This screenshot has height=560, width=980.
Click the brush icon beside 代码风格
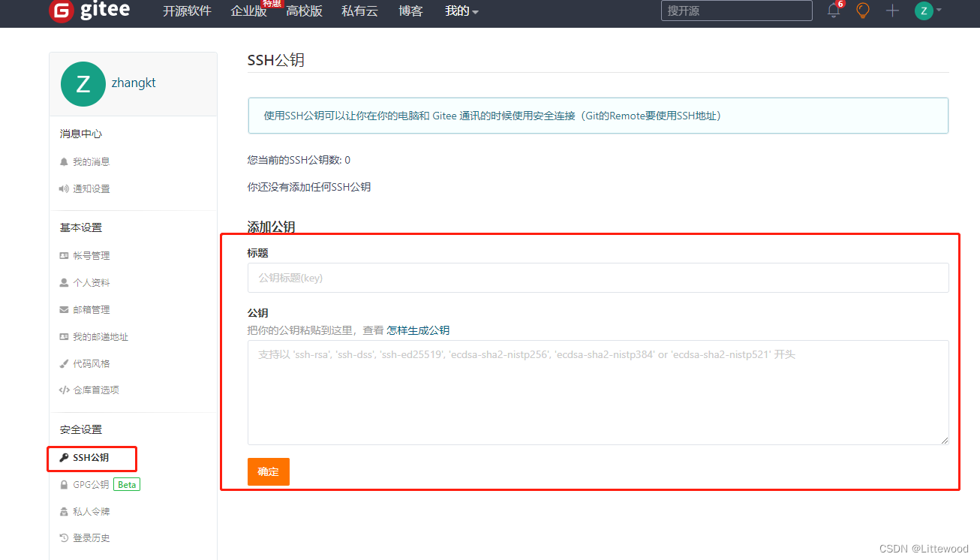click(x=64, y=363)
